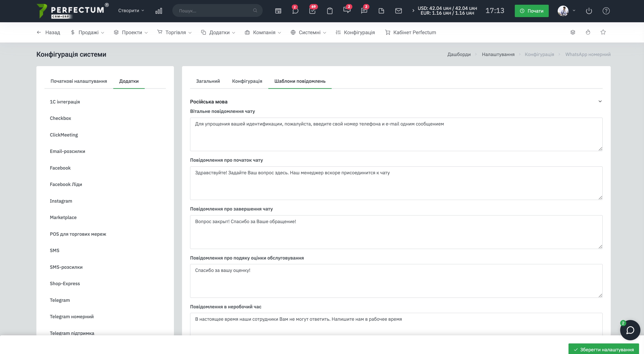Click the mail envelope icon
The height and width of the screenshot is (354, 644).
(x=398, y=11)
